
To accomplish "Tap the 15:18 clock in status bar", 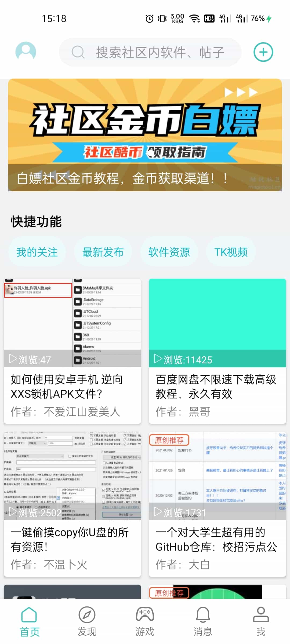I will [54, 19].
